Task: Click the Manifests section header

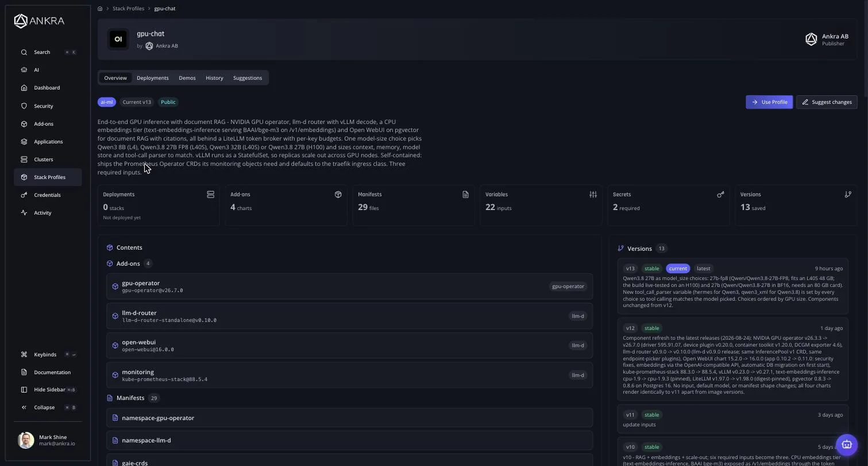Action: pyautogui.click(x=130, y=398)
